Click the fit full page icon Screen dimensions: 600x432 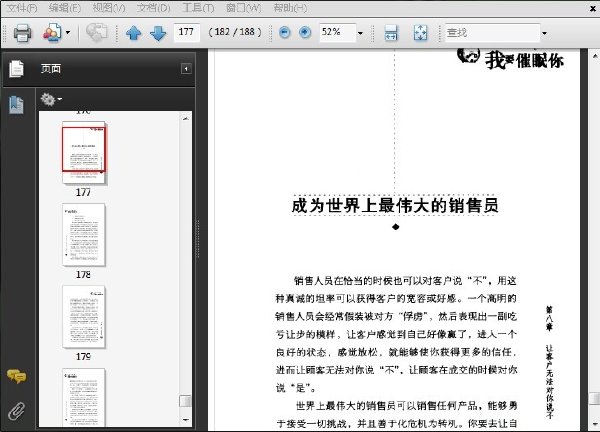(x=420, y=33)
